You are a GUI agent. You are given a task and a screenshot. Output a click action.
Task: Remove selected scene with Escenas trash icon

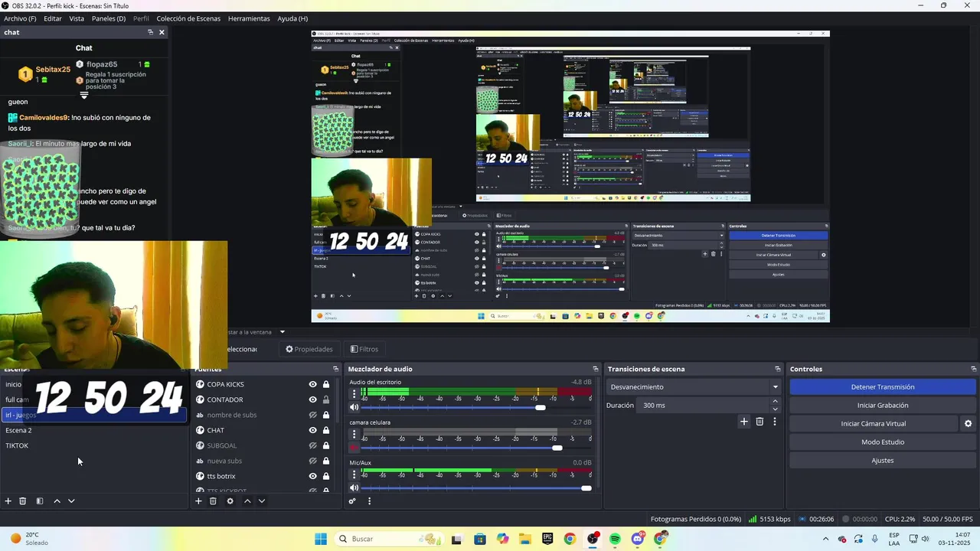[x=23, y=501]
